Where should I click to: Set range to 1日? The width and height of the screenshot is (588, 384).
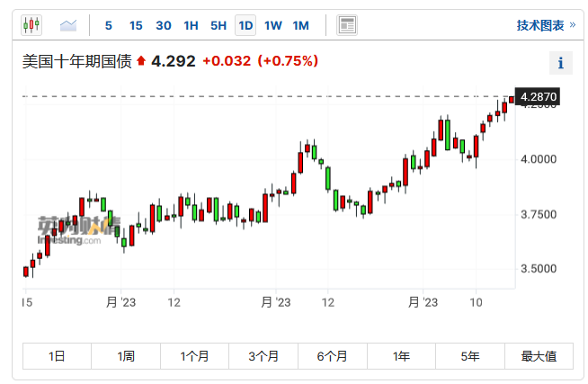57,356
